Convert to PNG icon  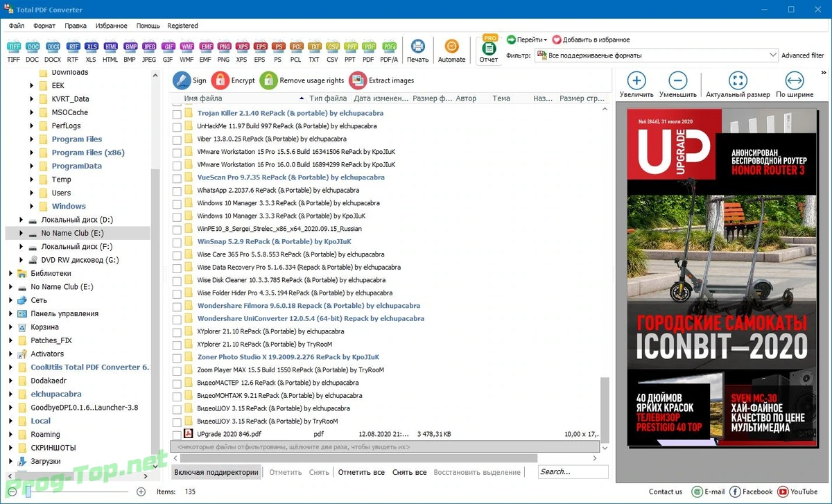224,48
